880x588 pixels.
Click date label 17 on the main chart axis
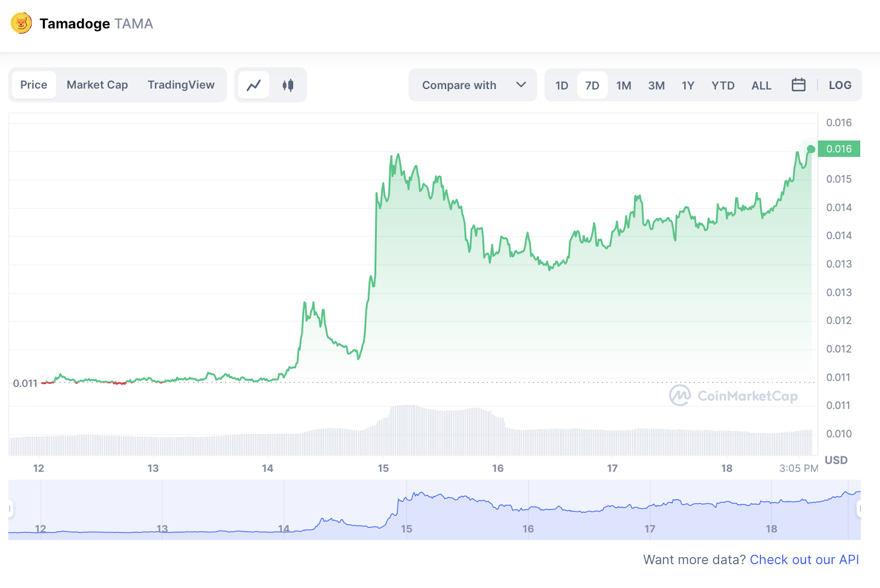[612, 468]
